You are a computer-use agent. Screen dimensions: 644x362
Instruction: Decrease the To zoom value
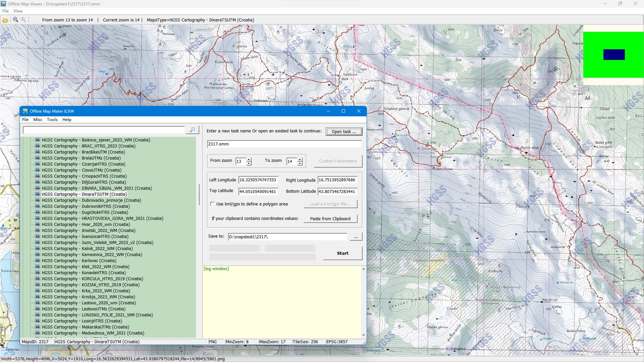(300, 163)
